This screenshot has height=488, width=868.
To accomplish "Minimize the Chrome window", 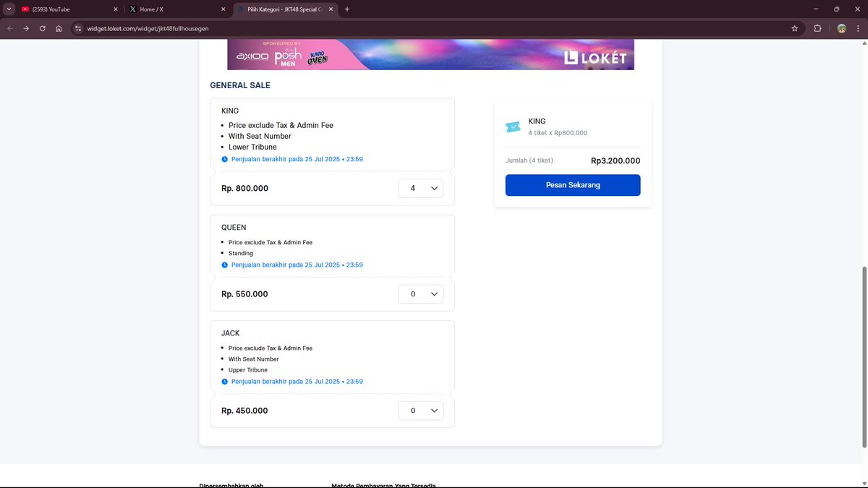I will [x=817, y=9].
